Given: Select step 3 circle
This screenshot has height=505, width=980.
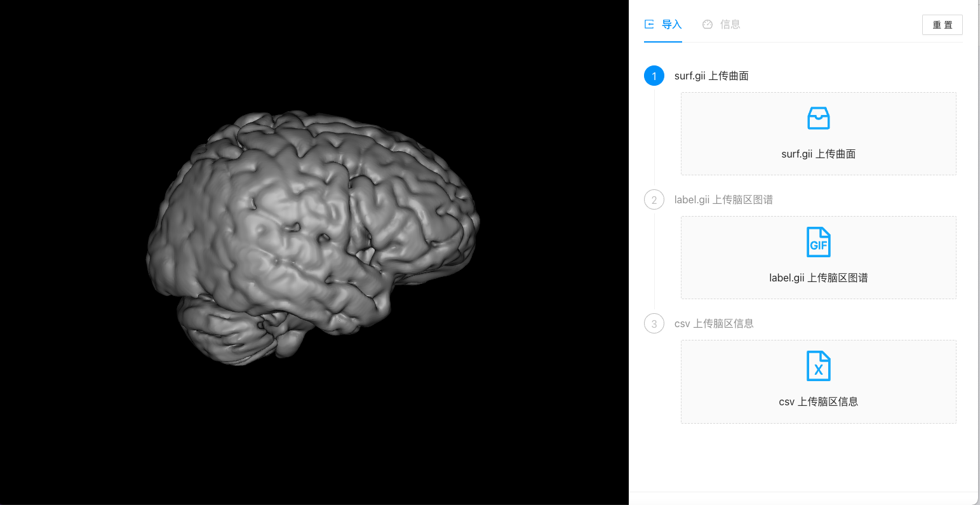Looking at the screenshot, I should tap(654, 323).
